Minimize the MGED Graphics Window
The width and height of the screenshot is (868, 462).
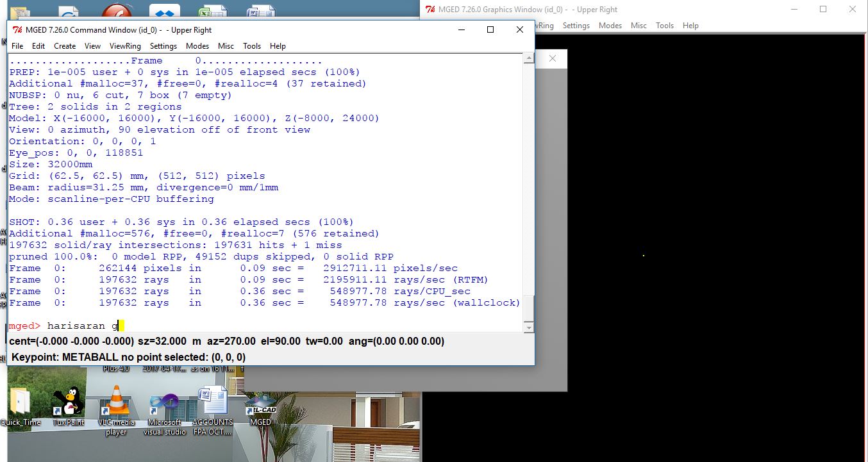(794, 9)
